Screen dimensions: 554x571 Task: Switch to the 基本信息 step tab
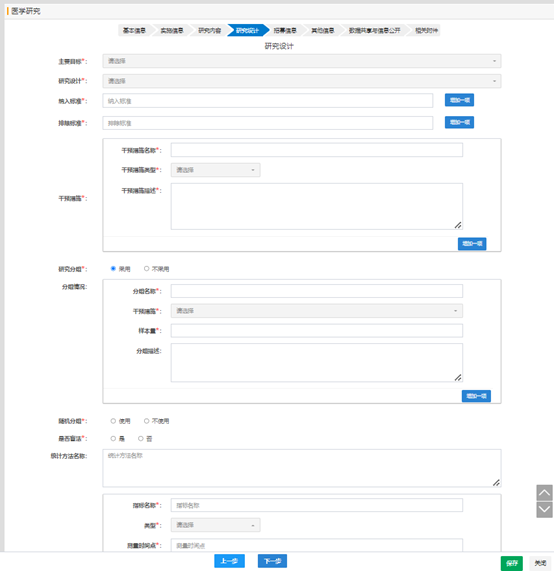[134, 31]
